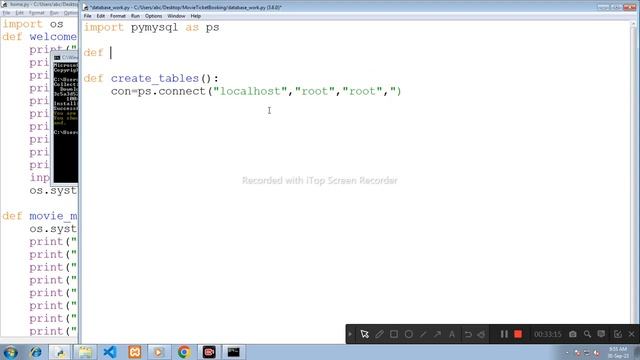Open the Edit menu in home.py window
This screenshot has height=360, width=640.
click(20, 13)
